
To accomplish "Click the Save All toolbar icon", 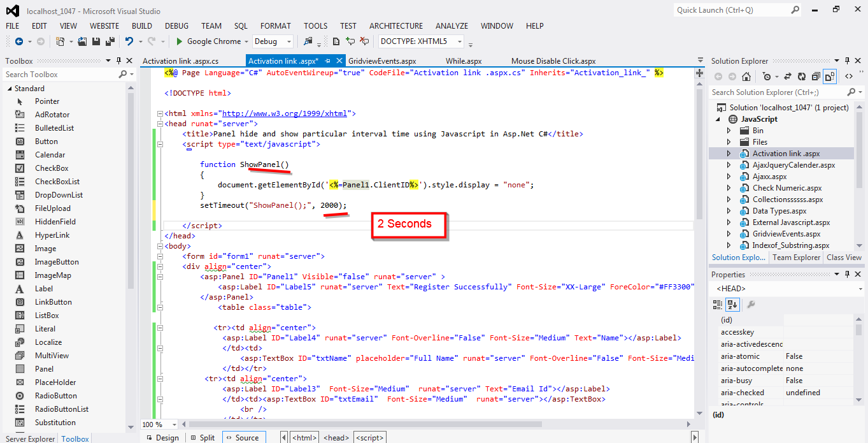I will 110,41.
